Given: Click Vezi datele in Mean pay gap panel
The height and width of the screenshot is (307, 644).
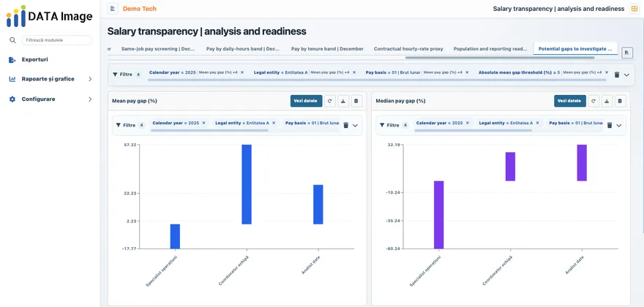Looking at the screenshot, I should pos(307,101).
